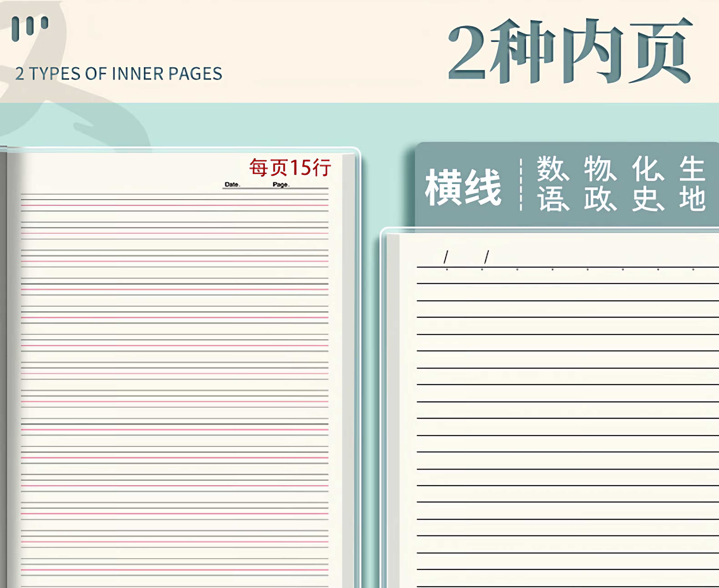Click the "2 TYPES OF INNER PAGES" heading
719x588 pixels.
click(x=119, y=74)
